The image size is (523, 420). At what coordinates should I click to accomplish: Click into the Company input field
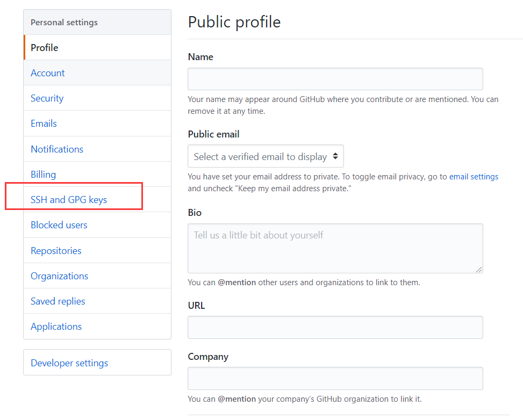pos(335,378)
